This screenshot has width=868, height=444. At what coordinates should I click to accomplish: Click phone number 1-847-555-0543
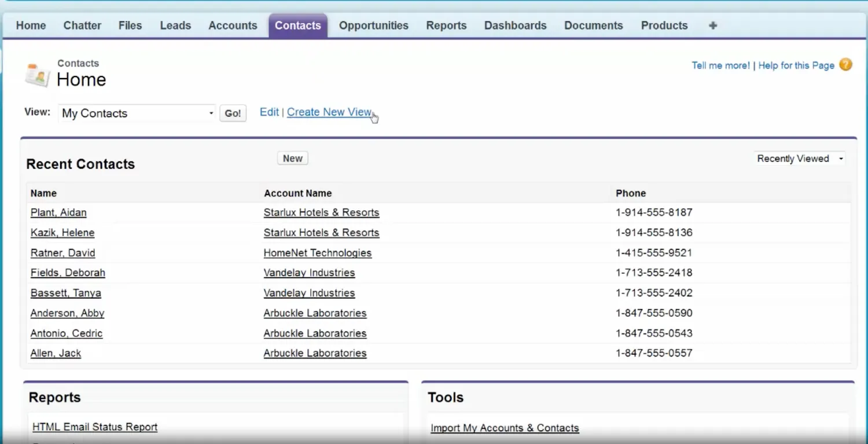654,333
